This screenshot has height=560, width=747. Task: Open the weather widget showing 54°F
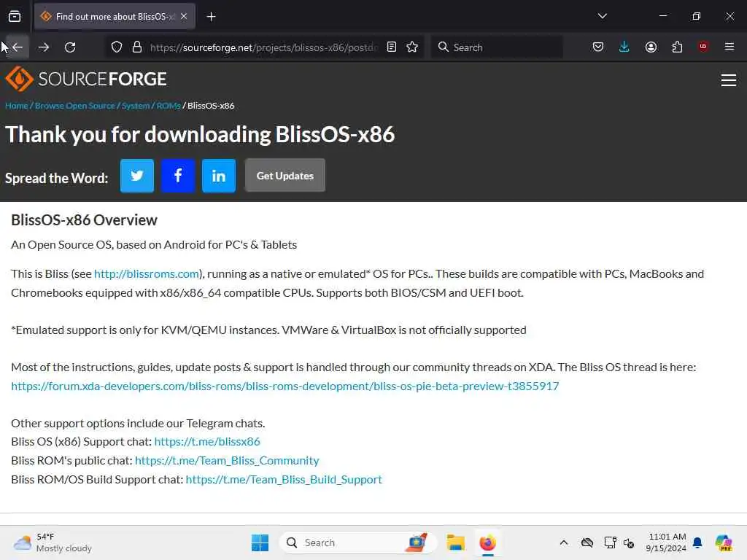coord(53,542)
